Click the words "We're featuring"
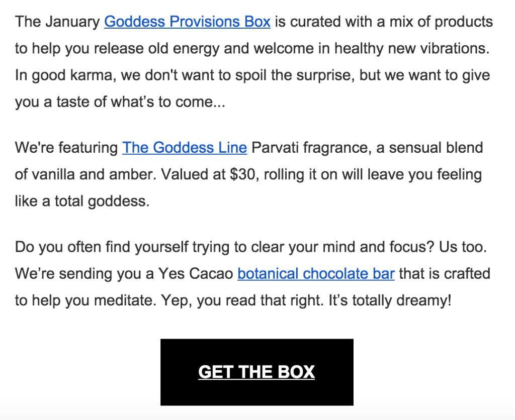The width and height of the screenshot is (515, 420). point(66,147)
